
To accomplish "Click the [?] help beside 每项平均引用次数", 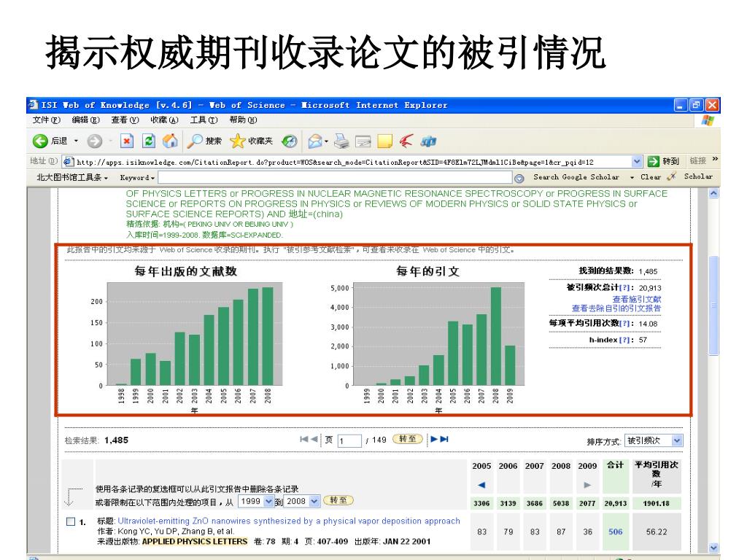I will point(625,323).
